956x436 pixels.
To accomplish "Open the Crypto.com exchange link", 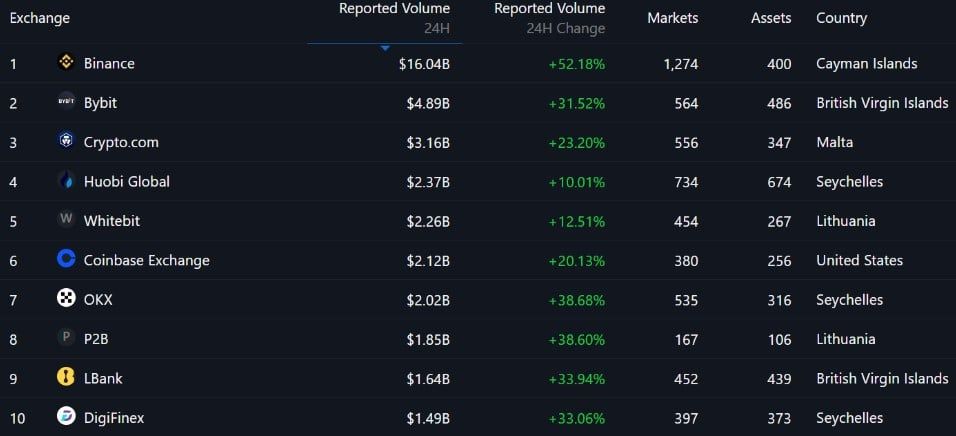I will 121,143.
